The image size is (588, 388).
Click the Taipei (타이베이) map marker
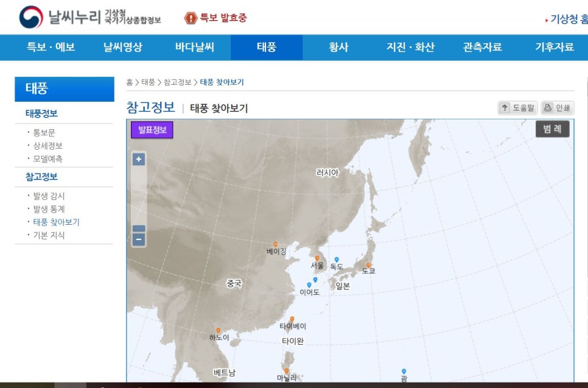point(292,319)
